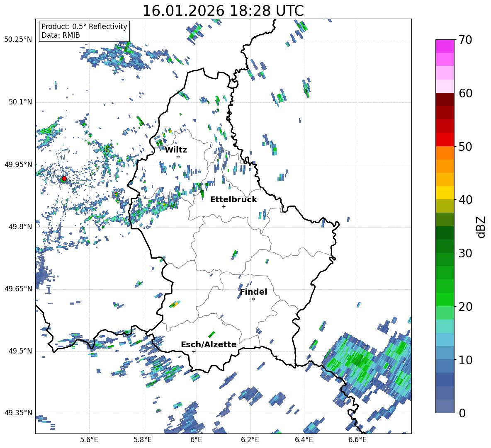Click the Ettelbruck city label
Image resolution: width=491 pixels, height=448 pixels.
[x=233, y=200]
